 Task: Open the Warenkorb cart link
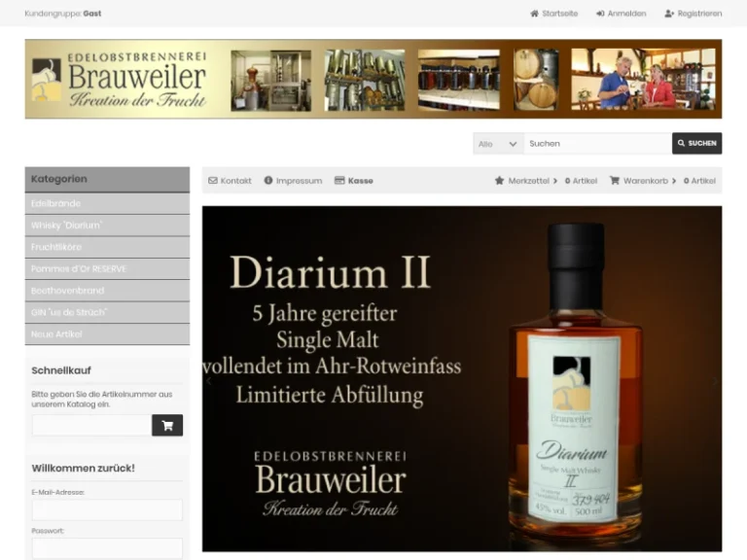point(646,181)
